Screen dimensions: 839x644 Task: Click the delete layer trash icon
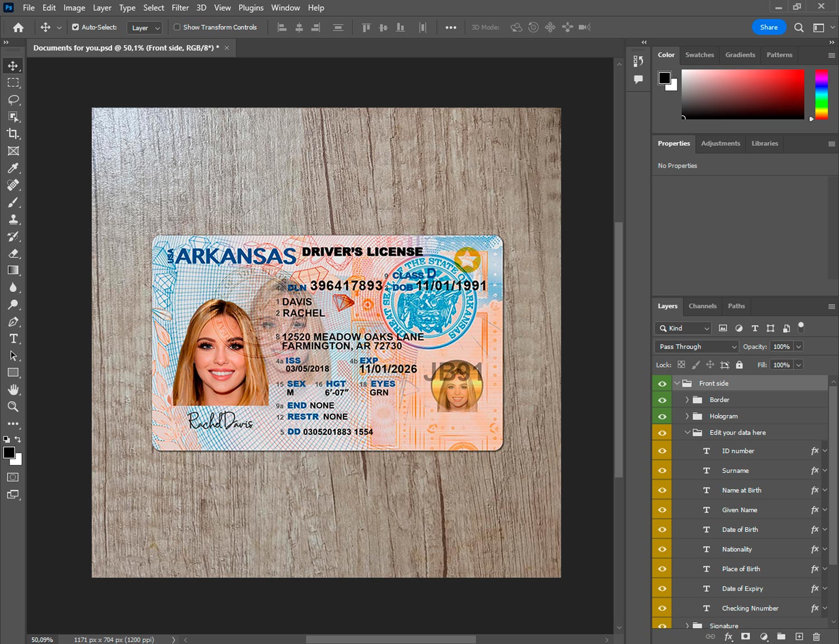click(x=816, y=637)
